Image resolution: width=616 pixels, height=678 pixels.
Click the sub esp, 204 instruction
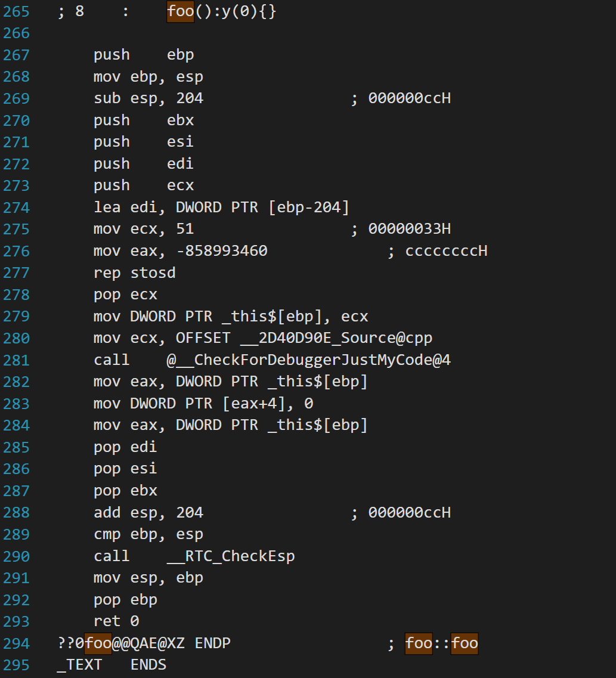click(x=148, y=98)
